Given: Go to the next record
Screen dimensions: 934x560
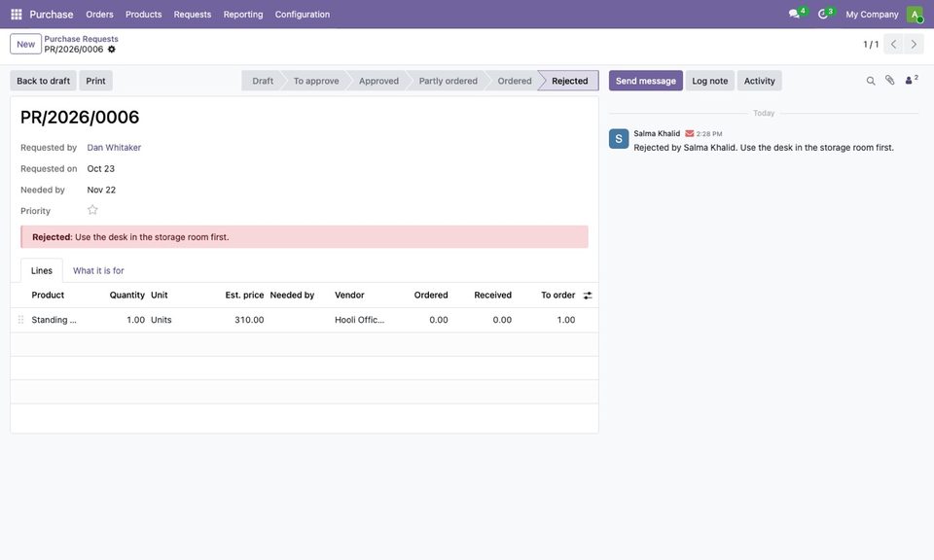Looking at the screenshot, I should pyautogui.click(x=914, y=44).
